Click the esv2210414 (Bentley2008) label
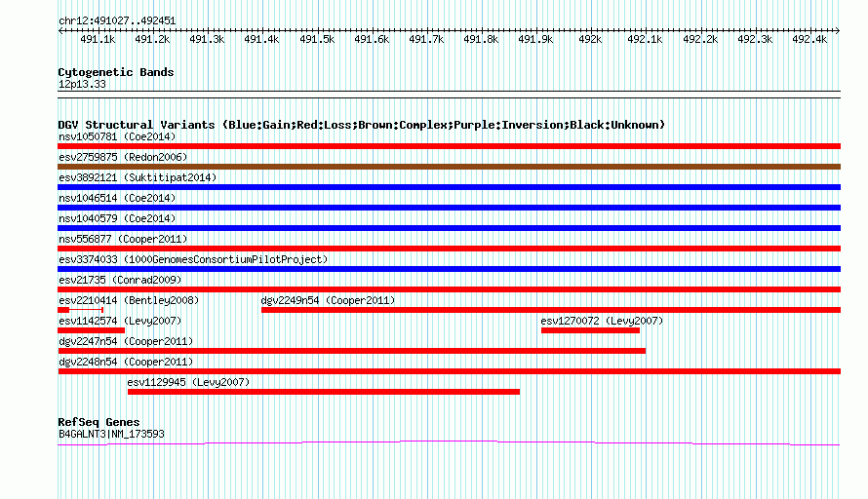The height and width of the screenshot is (499, 868). (x=129, y=300)
